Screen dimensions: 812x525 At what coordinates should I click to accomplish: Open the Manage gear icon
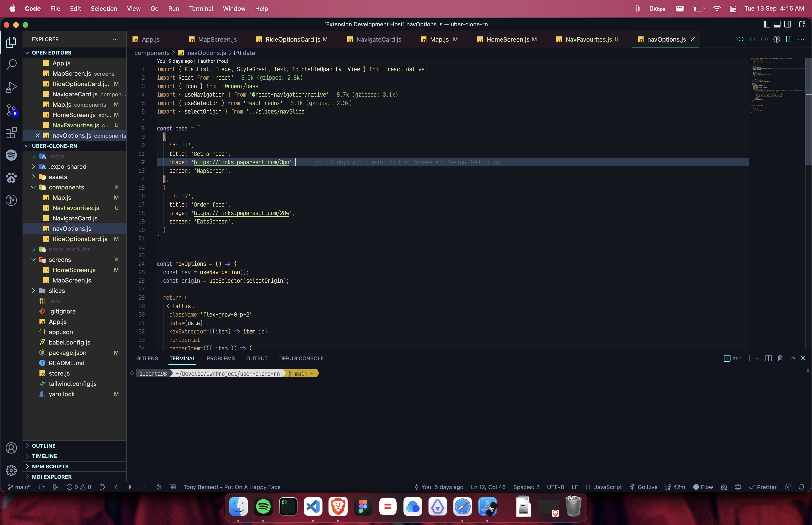11,470
